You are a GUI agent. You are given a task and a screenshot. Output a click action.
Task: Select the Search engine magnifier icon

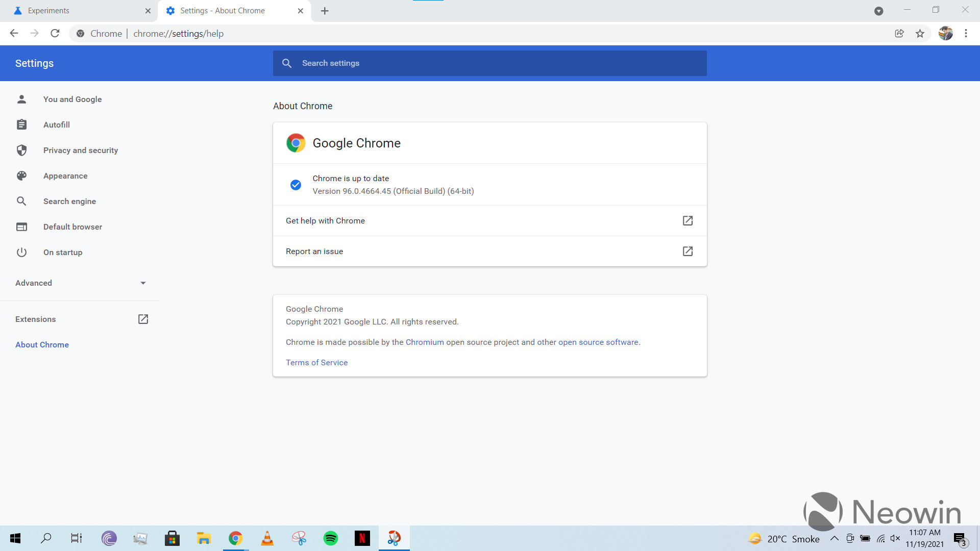(21, 201)
